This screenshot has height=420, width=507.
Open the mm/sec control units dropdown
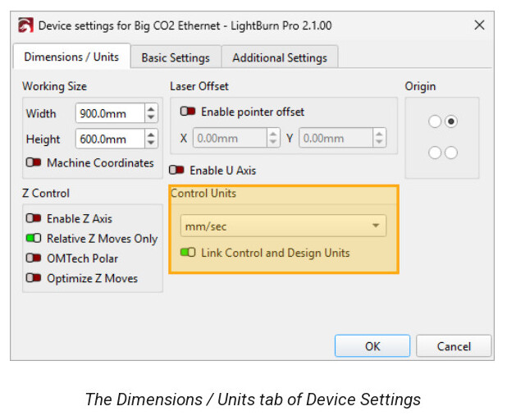pos(283,226)
